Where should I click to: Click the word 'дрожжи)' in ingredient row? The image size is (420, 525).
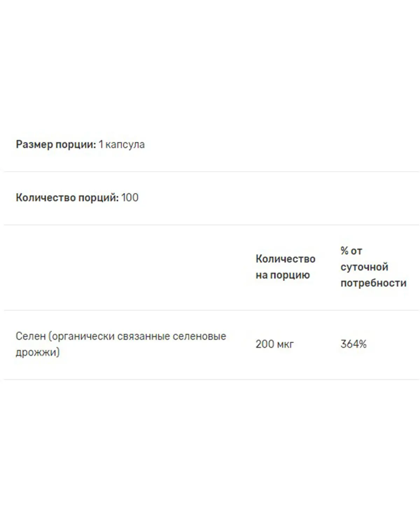click(x=37, y=352)
